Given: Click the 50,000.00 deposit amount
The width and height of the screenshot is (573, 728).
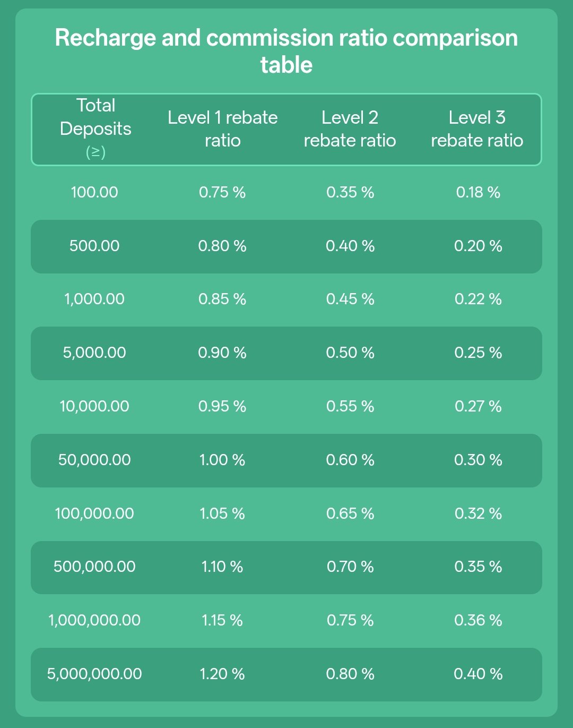Looking at the screenshot, I should point(94,460).
